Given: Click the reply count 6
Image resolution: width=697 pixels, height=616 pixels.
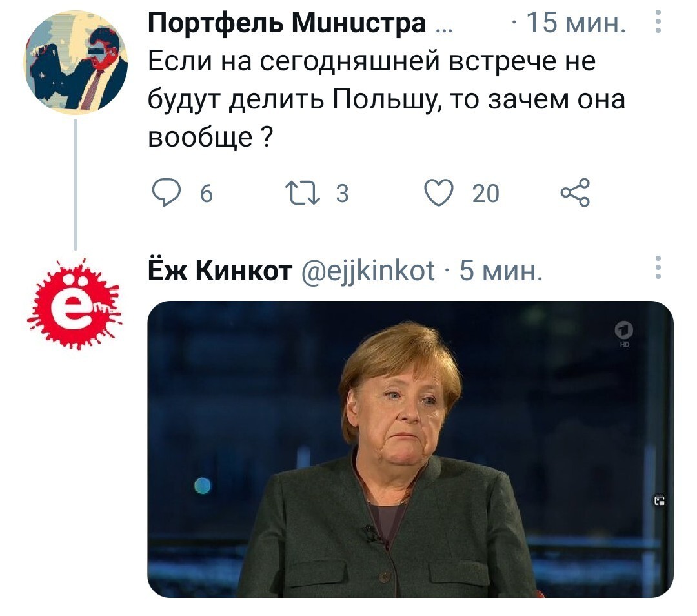Looking at the screenshot, I should pyautogui.click(x=207, y=194).
